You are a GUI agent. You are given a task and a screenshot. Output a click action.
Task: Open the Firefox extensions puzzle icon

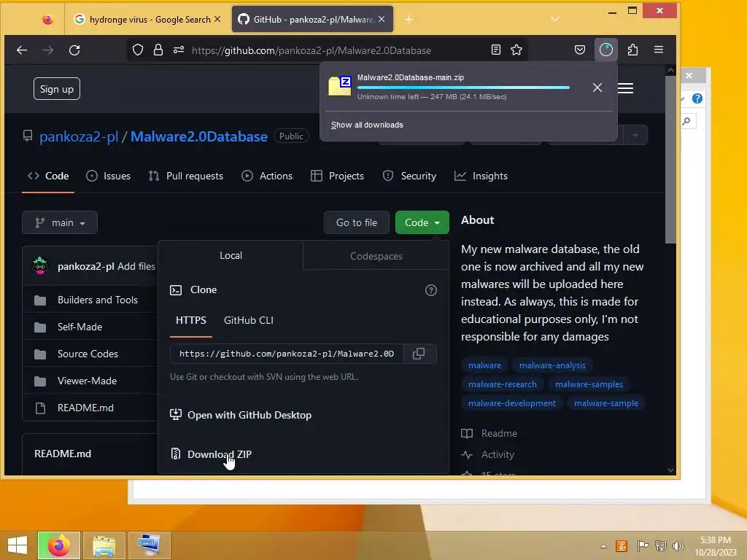coord(632,50)
